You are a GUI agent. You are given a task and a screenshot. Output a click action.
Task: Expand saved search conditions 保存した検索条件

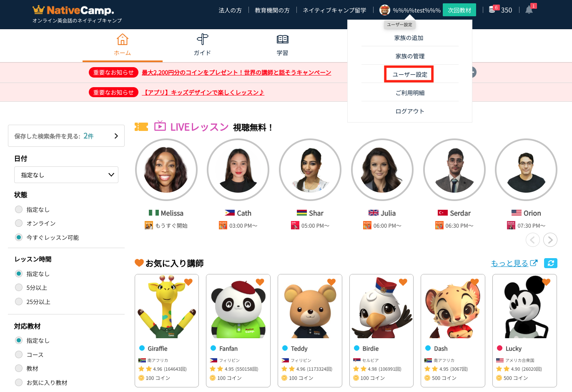[66, 136]
